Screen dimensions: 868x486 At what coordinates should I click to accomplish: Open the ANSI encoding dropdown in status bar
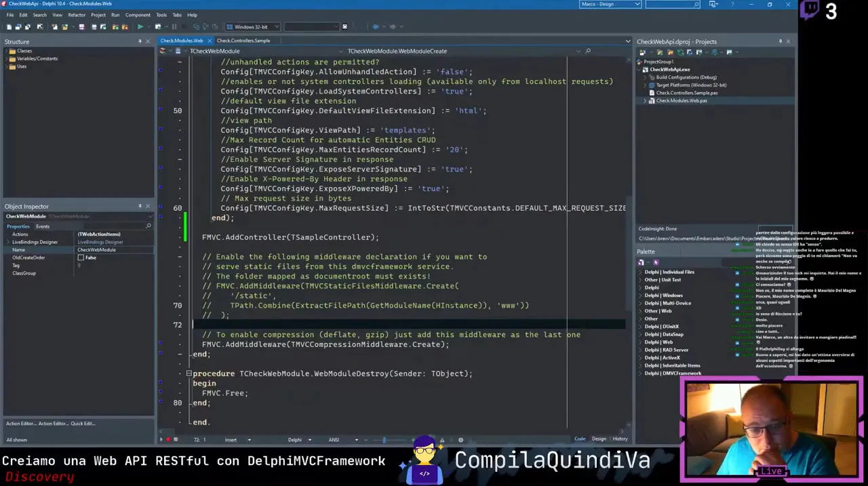[x=357, y=439]
